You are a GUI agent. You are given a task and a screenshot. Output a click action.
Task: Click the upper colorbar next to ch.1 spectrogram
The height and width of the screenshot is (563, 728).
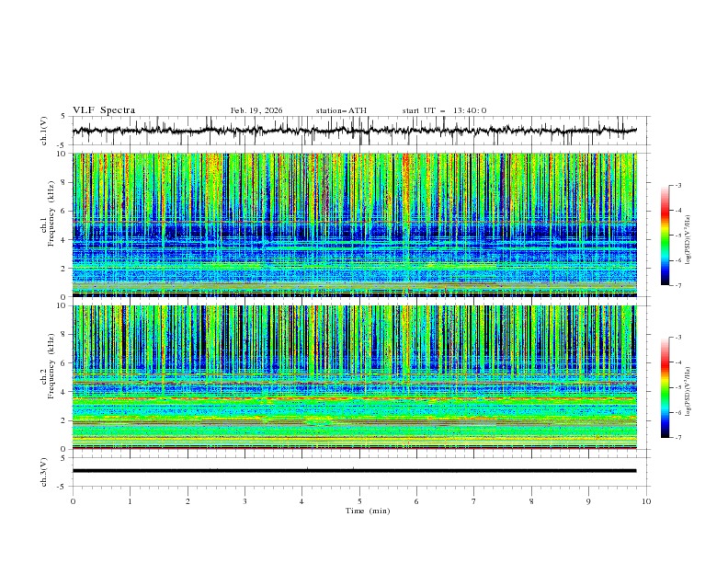pos(665,235)
